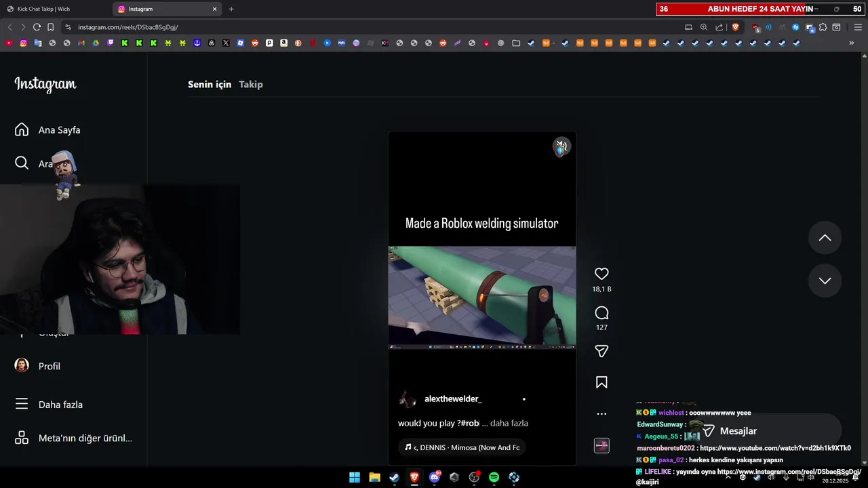Open maroonberets0202's YouTube link in chat
This screenshot has width=868, height=488.
(x=775, y=448)
